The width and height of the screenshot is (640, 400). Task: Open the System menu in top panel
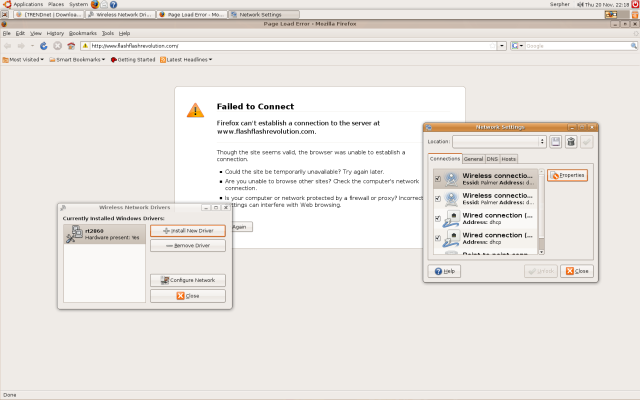78,4
